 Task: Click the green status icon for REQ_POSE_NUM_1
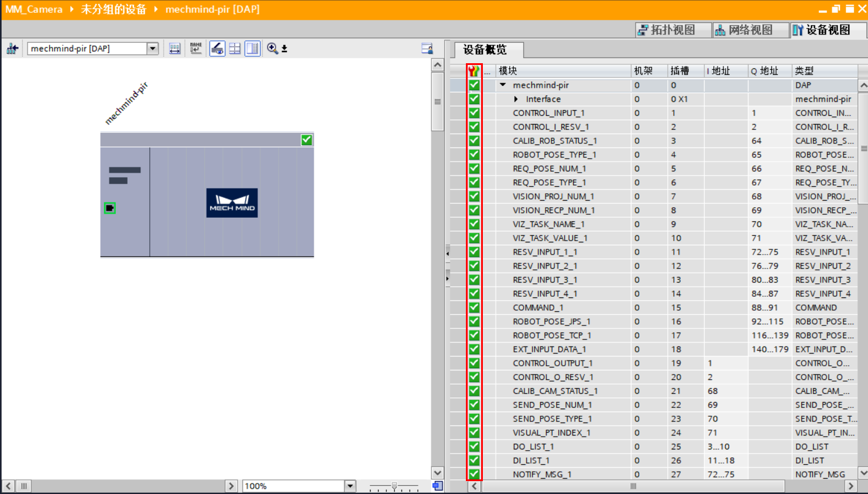point(474,169)
